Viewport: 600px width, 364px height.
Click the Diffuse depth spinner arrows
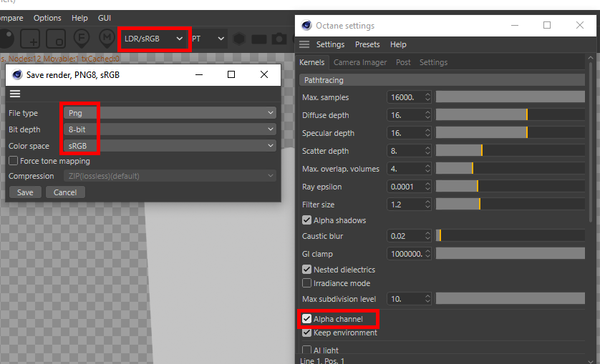click(428, 115)
